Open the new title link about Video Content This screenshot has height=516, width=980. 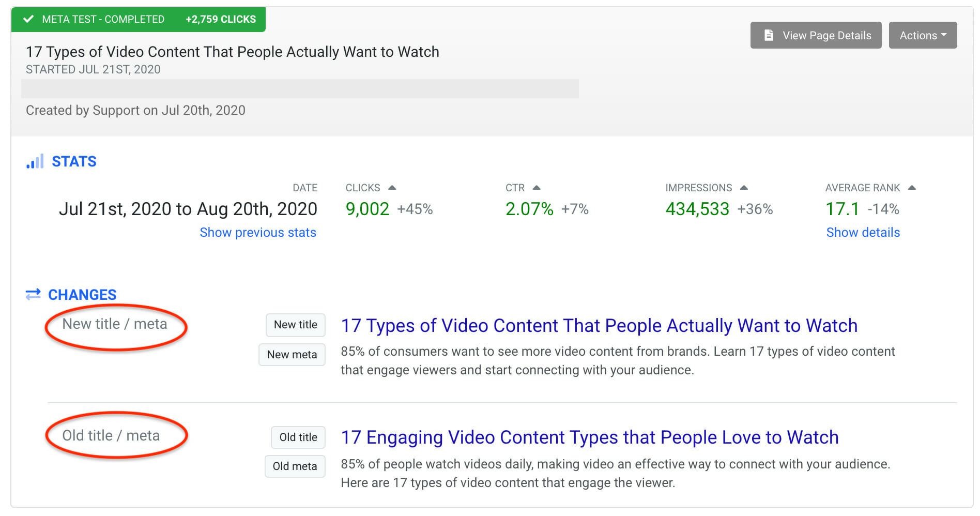pos(599,326)
